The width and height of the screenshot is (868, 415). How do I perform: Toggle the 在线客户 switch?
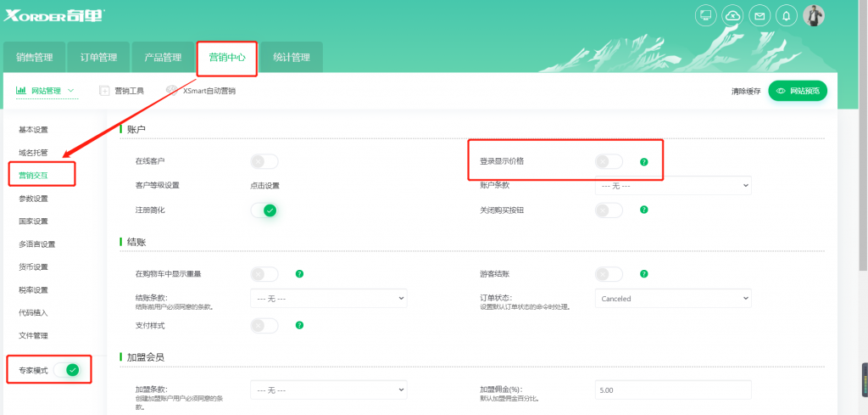264,162
